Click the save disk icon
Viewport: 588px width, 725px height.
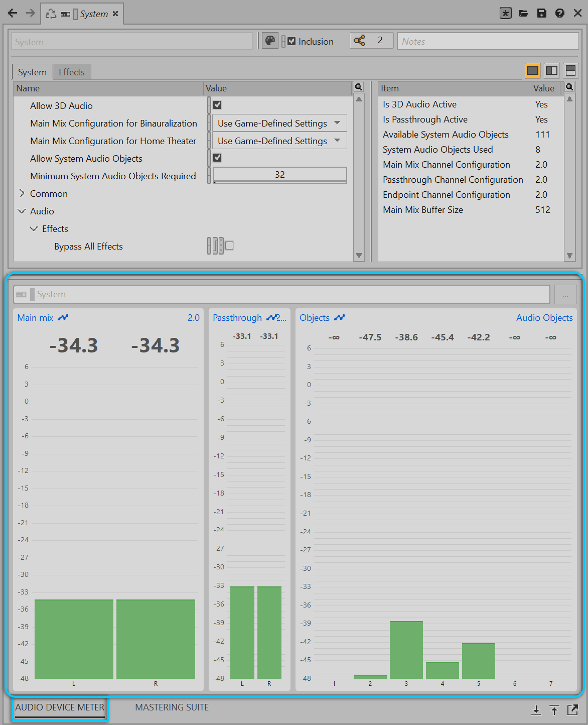point(541,13)
